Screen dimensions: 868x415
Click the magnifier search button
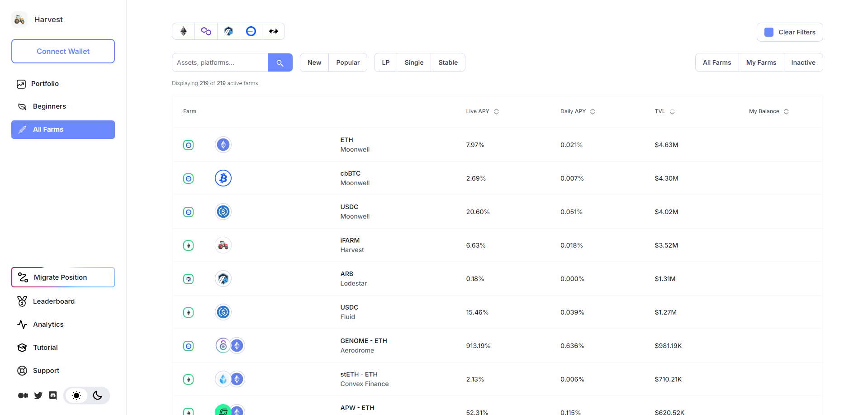(280, 63)
